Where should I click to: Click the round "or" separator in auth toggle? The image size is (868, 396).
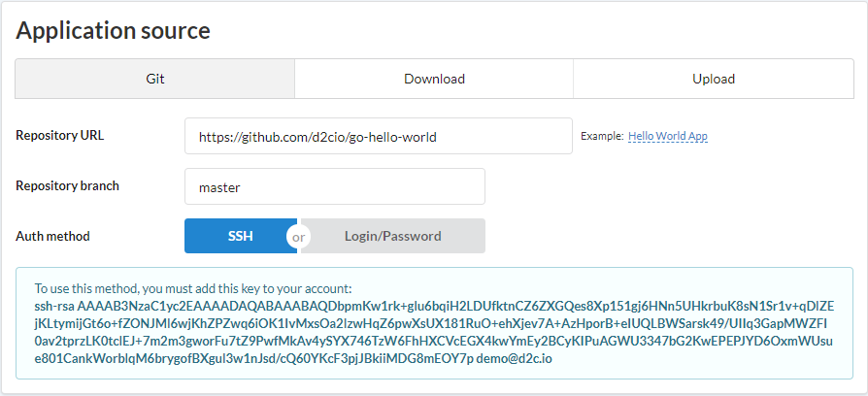298,237
